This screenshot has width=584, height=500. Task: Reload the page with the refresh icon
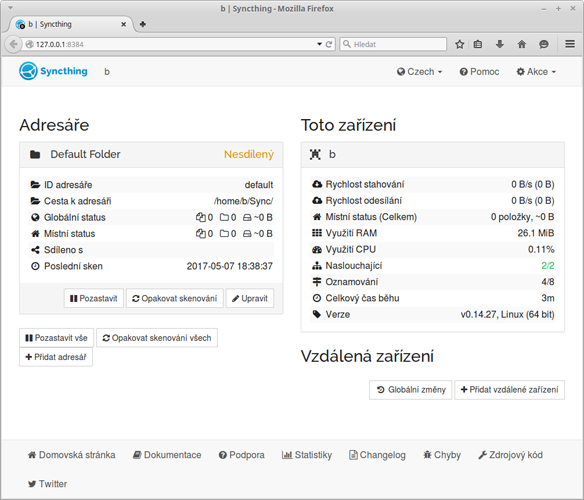329,44
